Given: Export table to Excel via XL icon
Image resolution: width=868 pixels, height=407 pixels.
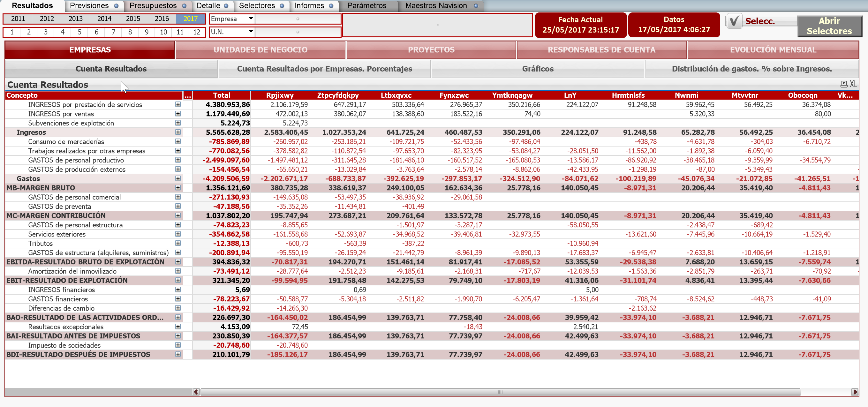Looking at the screenshot, I should [x=853, y=84].
